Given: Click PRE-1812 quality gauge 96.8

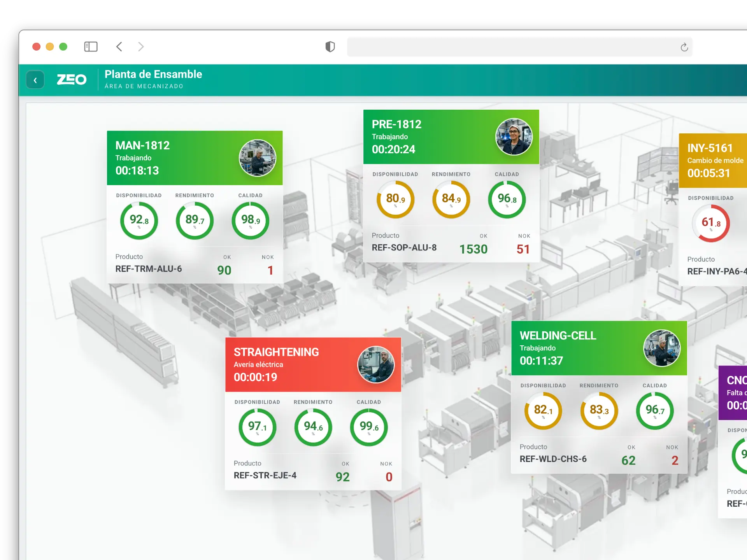Looking at the screenshot, I should 507,199.
